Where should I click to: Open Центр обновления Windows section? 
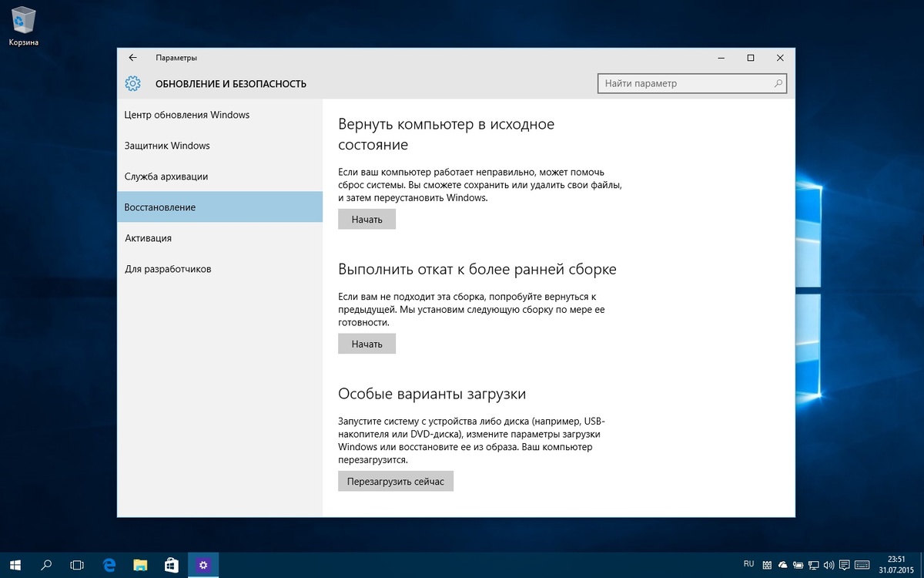point(219,115)
